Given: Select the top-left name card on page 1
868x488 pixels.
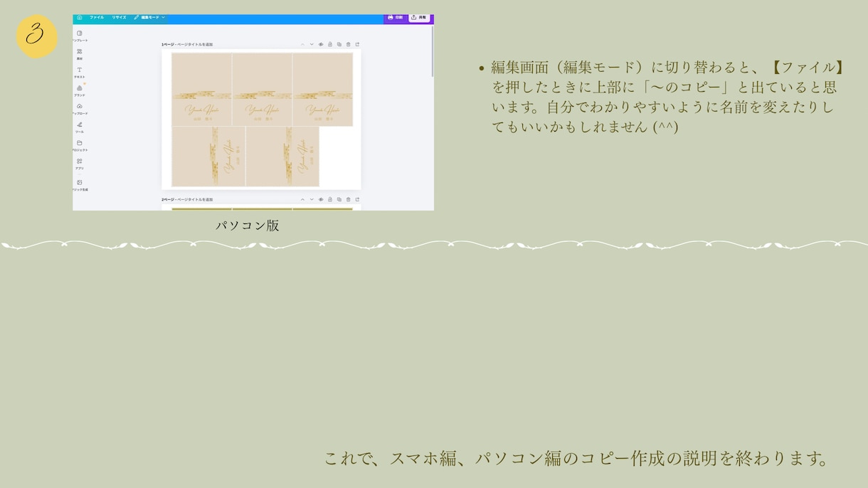Looking at the screenshot, I should pyautogui.click(x=201, y=90).
